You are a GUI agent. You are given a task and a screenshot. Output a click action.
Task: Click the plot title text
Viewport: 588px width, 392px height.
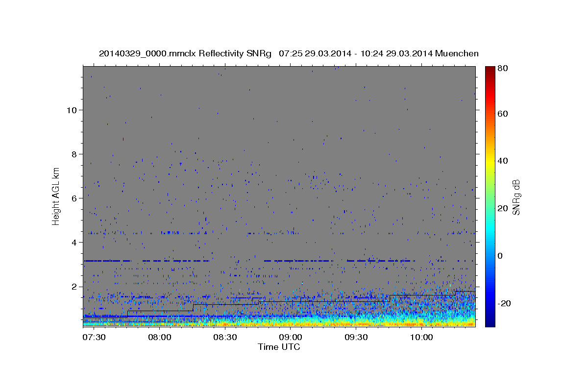click(289, 53)
